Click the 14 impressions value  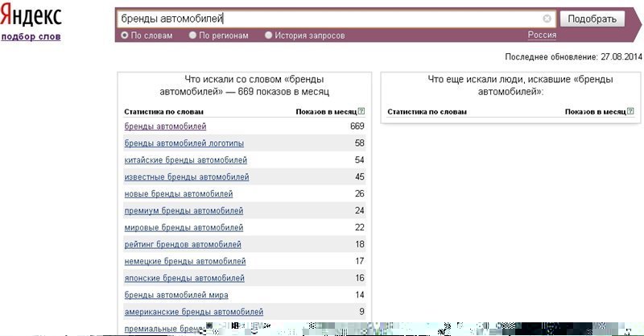pyautogui.click(x=360, y=295)
